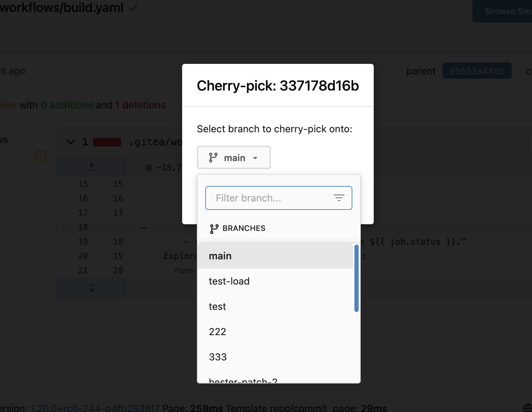Viewport: 532px width, 412px height.
Task: Select the main branch from list
Action: click(275, 256)
